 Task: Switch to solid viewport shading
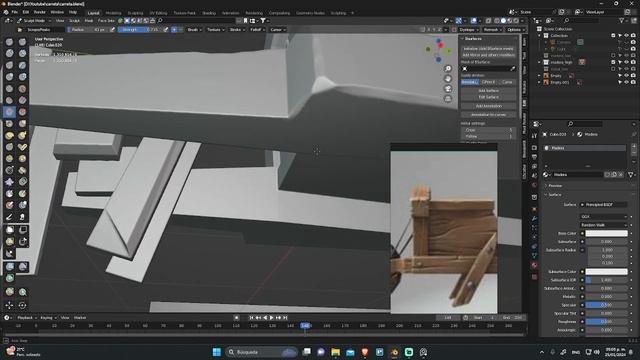[503, 20]
